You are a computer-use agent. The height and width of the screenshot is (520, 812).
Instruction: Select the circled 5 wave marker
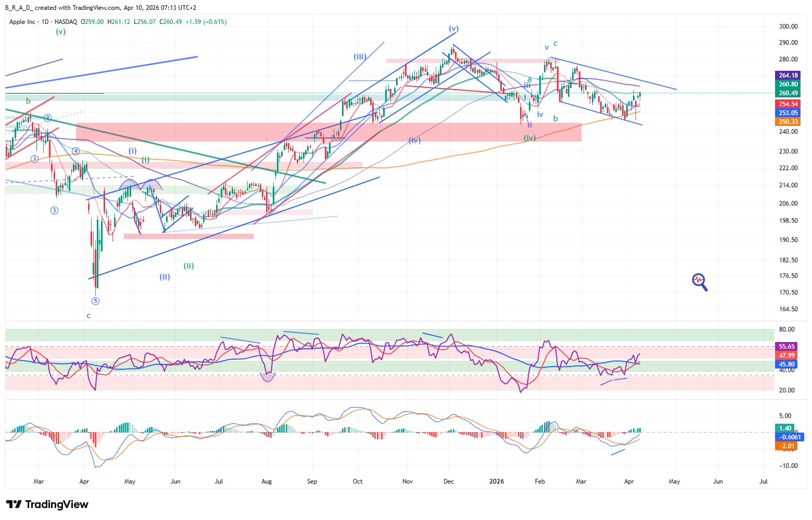95,301
